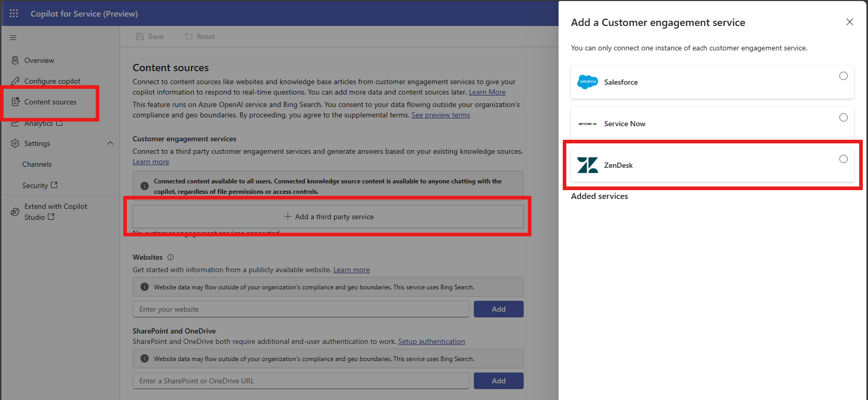Click the ZenDesk logo
Image resolution: width=868 pixels, height=400 pixels.
pyautogui.click(x=588, y=165)
